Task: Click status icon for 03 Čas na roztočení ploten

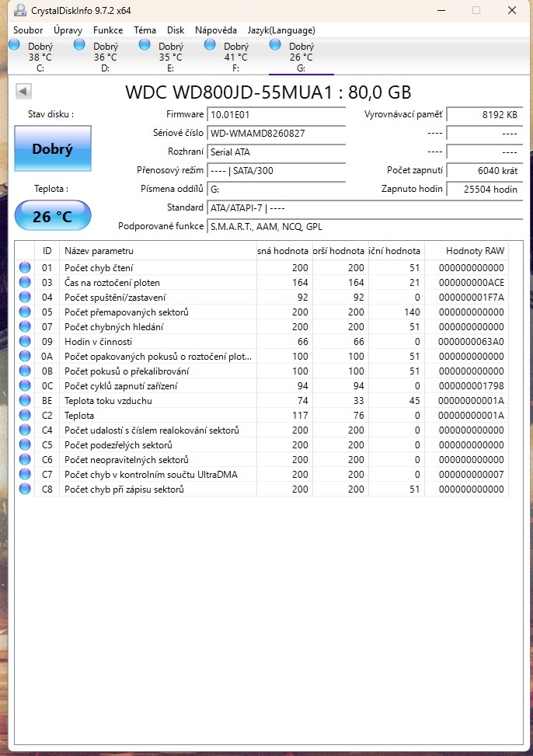Action: [x=25, y=282]
